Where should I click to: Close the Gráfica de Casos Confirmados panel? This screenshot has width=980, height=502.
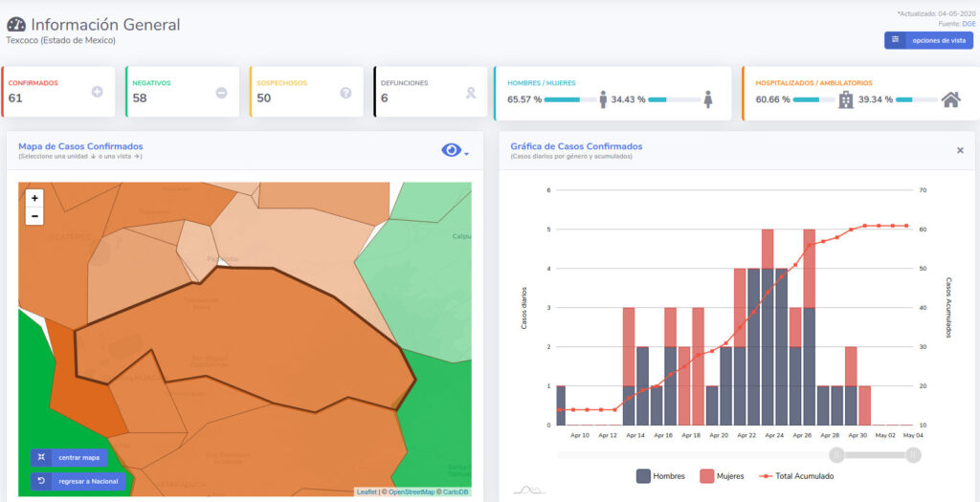pos(960,150)
